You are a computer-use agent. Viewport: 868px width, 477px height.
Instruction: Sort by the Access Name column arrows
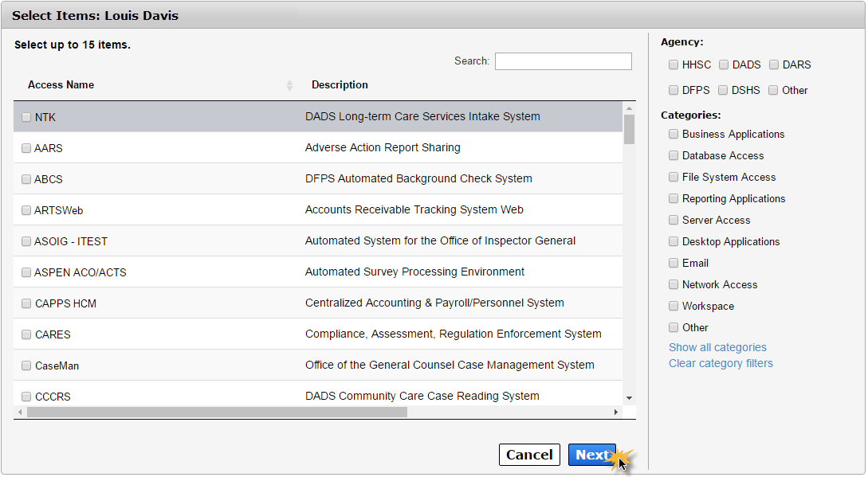click(289, 85)
